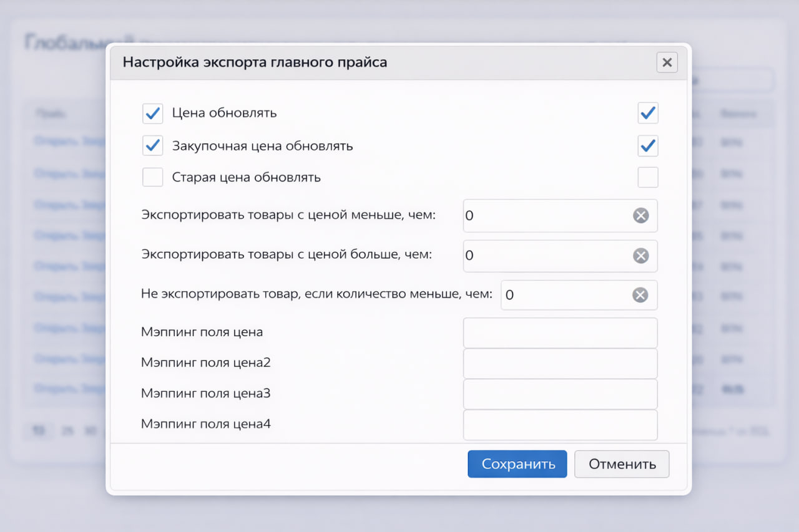This screenshot has height=532, width=799.
Task: Focus the 'Мэппинг поля цена3' text field
Action: coord(560,394)
